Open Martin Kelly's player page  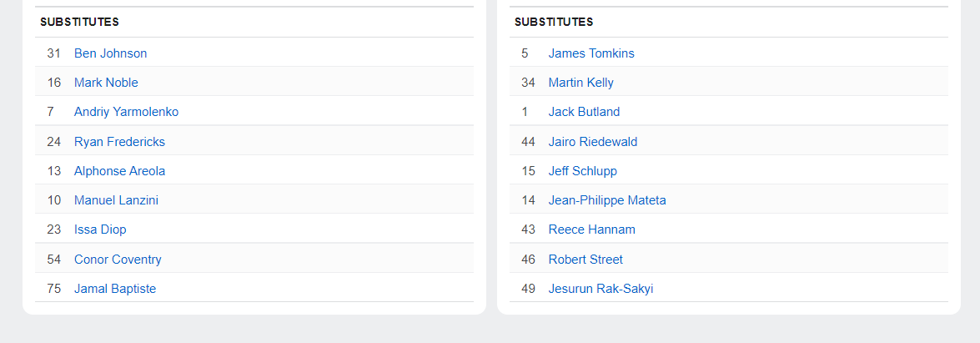click(x=580, y=83)
